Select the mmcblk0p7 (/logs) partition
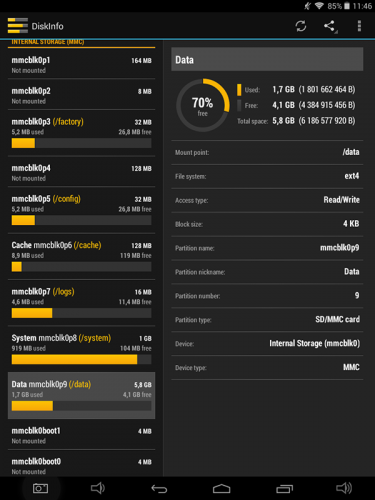Image resolution: width=375 pixels, height=500 pixels. click(x=81, y=303)
